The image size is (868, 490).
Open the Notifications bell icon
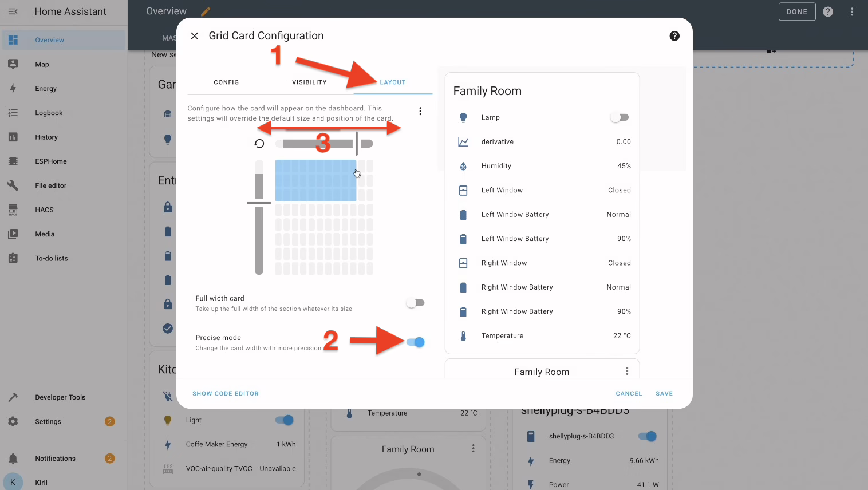(x=13, y=459)
